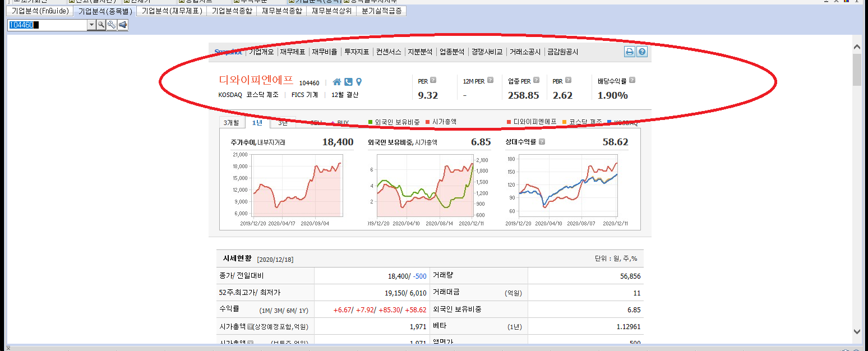Open the 금감원공시 navigation link
The image size is (868, 351).
tap(562, 52)
